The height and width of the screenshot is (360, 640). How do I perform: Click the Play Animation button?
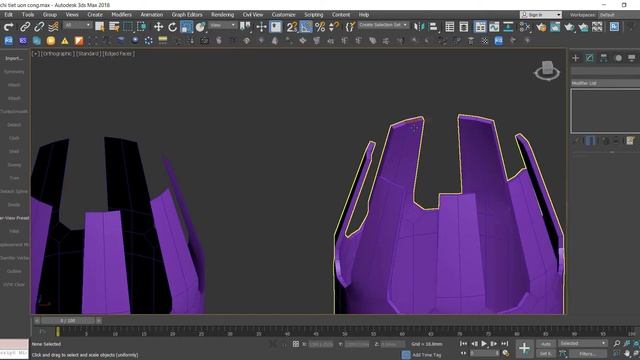tap(484, 344)
